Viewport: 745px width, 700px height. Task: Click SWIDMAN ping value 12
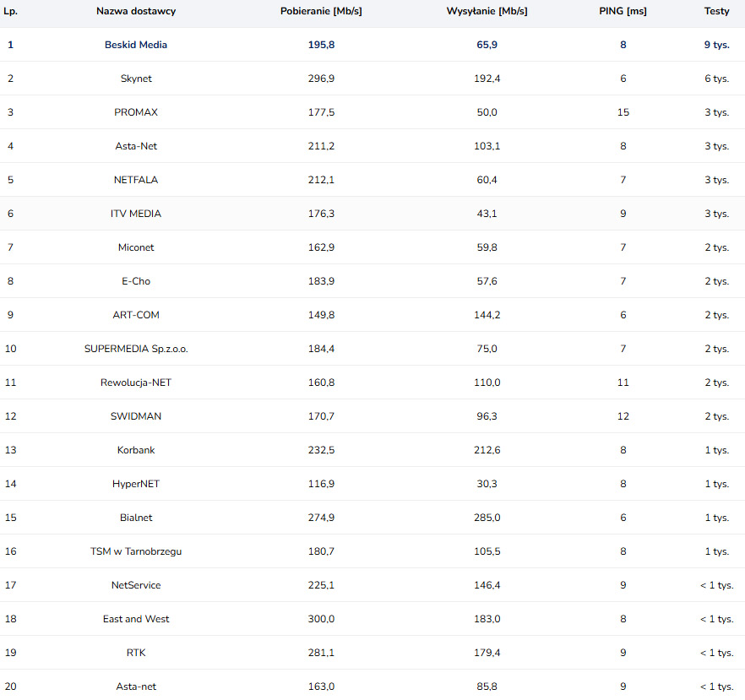pos(623,416)
